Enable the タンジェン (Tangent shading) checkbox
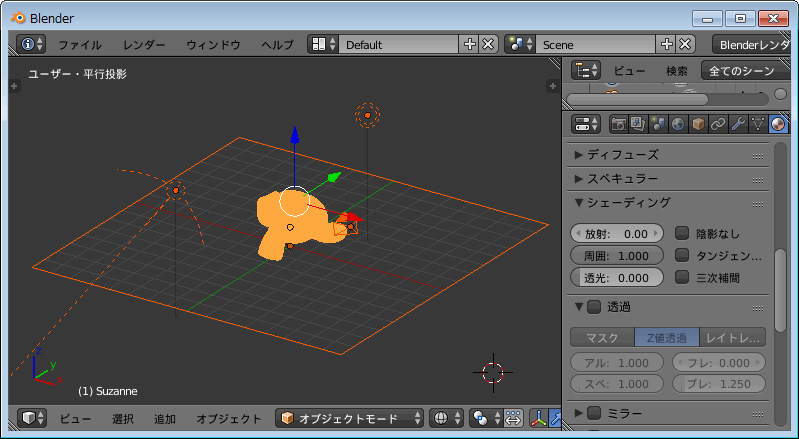799x439 pixels. (x=682, y=255)
